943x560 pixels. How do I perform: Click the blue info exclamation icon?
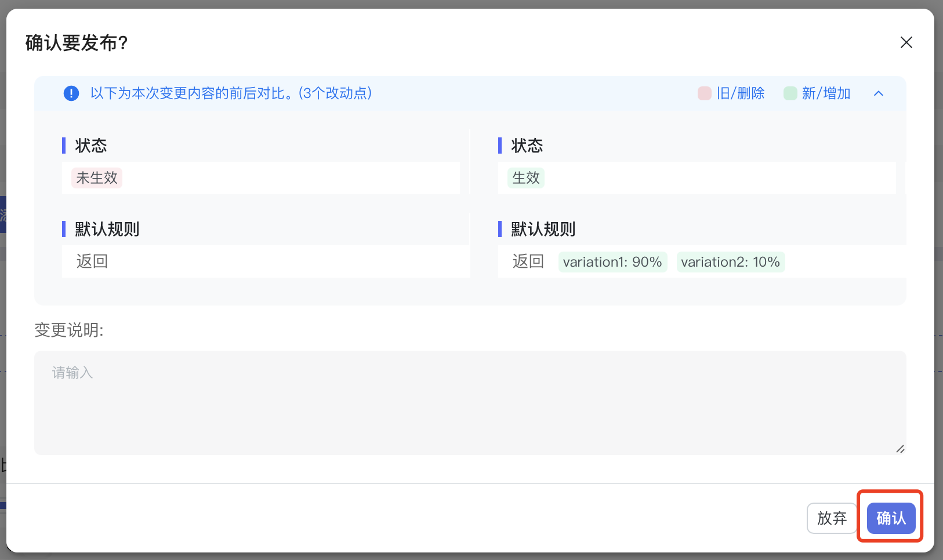[71, 93]
